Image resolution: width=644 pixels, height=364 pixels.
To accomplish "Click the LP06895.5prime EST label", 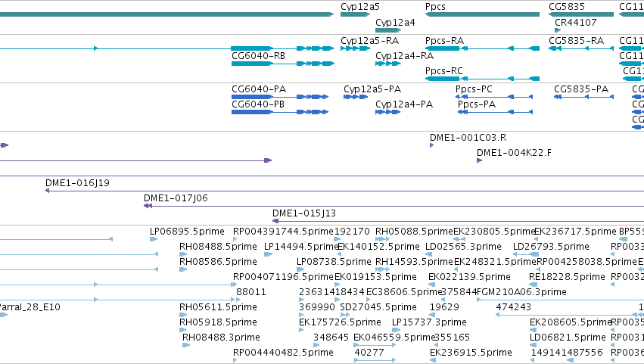I will click(x=187, y=232).
